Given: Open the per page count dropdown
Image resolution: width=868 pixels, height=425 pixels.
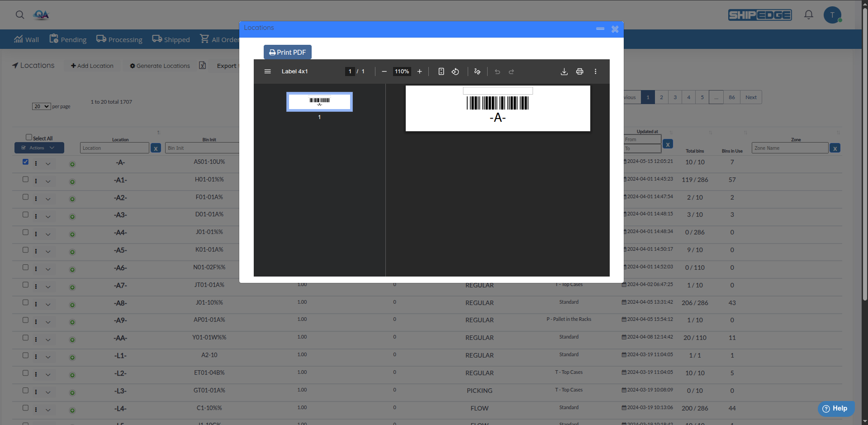Looking at the screenshot, I should coord(41,106).
